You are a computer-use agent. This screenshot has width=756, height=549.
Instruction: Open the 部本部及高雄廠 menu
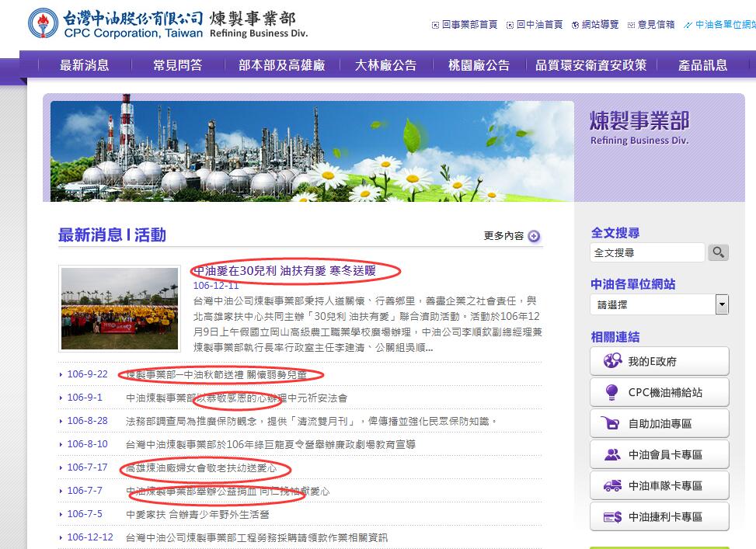(282, 65)
